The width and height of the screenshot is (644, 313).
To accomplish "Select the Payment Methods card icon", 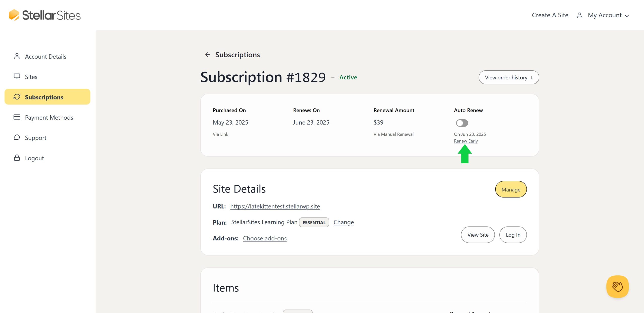I will pyautogui.click(x=17, y=117).
